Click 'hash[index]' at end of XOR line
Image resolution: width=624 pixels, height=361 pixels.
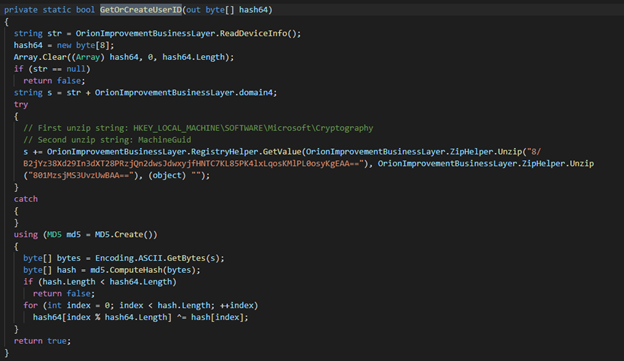coord(217,317)
